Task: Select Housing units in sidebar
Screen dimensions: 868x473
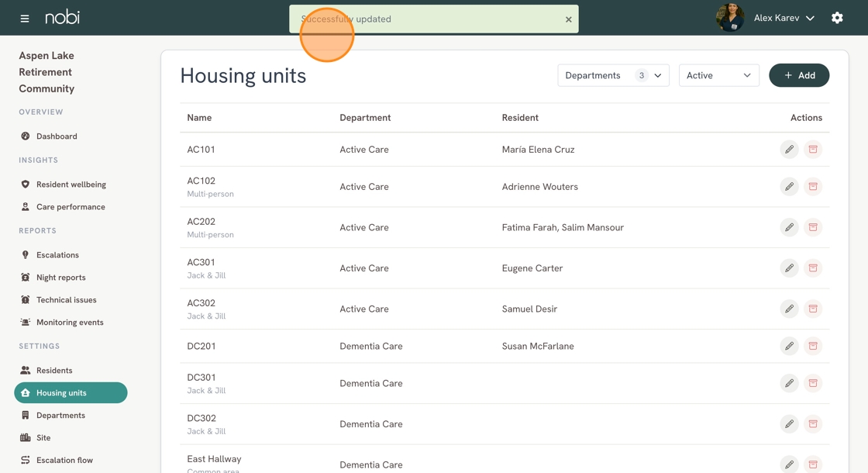Action: click(x=71, y=392)
